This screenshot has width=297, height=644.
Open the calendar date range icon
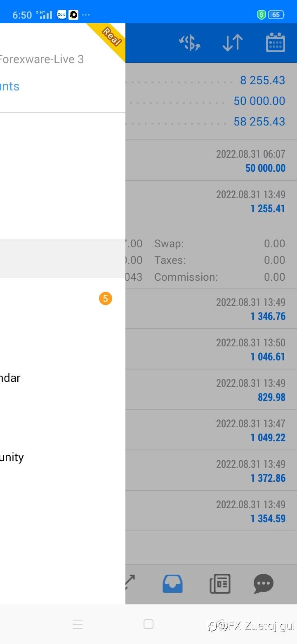(276, 43)
